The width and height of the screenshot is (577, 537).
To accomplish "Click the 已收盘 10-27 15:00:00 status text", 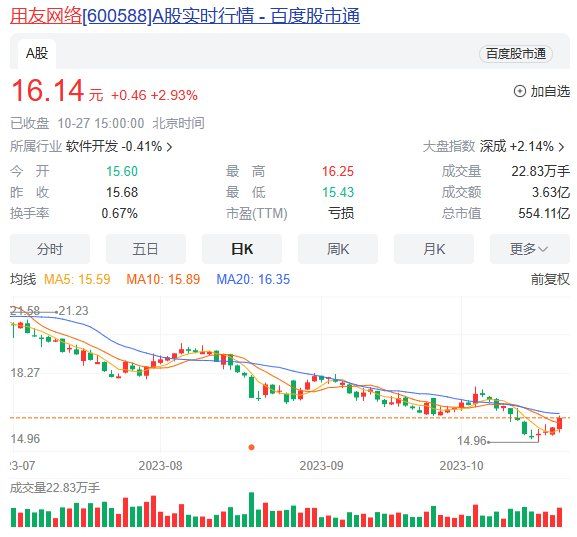I will click(x=77, y=123).
